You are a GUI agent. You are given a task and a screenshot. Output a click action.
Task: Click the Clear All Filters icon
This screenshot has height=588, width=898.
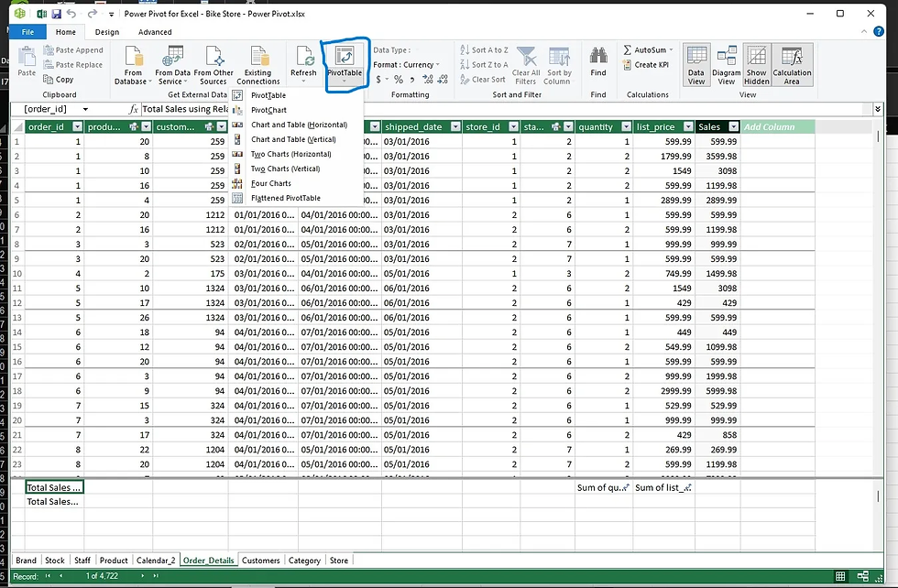pos(526,57)
